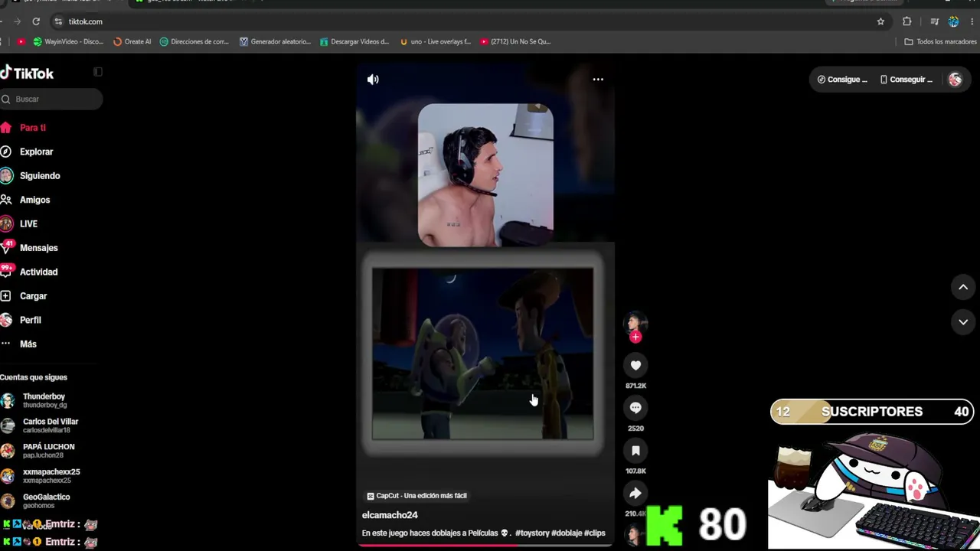The width and height of the screenshot is (980, 551).
Task: Open the Oreate AI bookmark
Action: click(x=132, y=41)
